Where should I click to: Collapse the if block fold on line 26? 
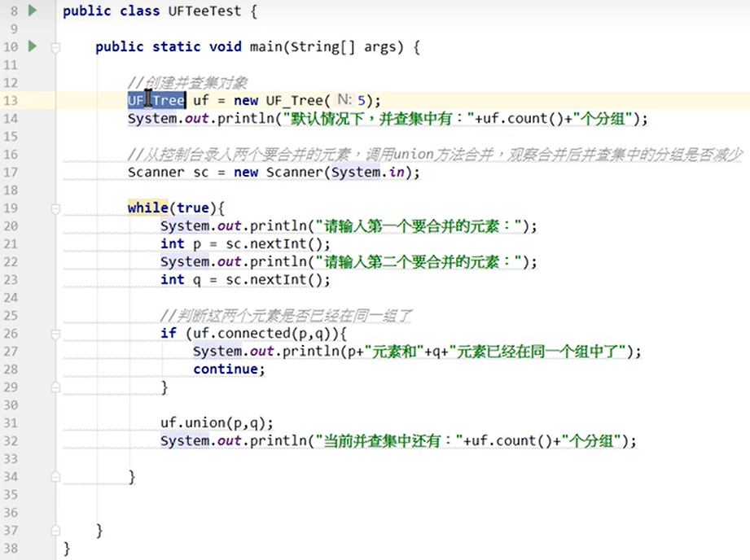(55, 334)
